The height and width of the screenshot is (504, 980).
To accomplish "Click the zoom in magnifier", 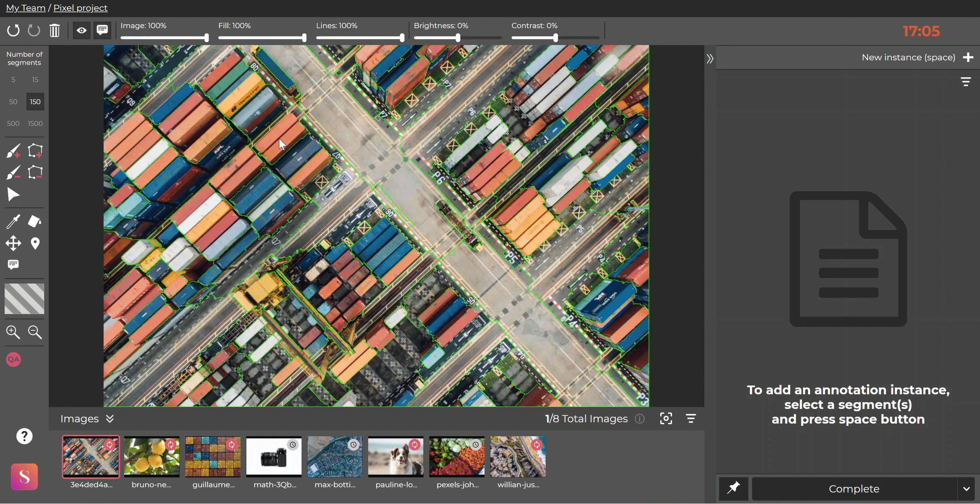I will [13, 332].
